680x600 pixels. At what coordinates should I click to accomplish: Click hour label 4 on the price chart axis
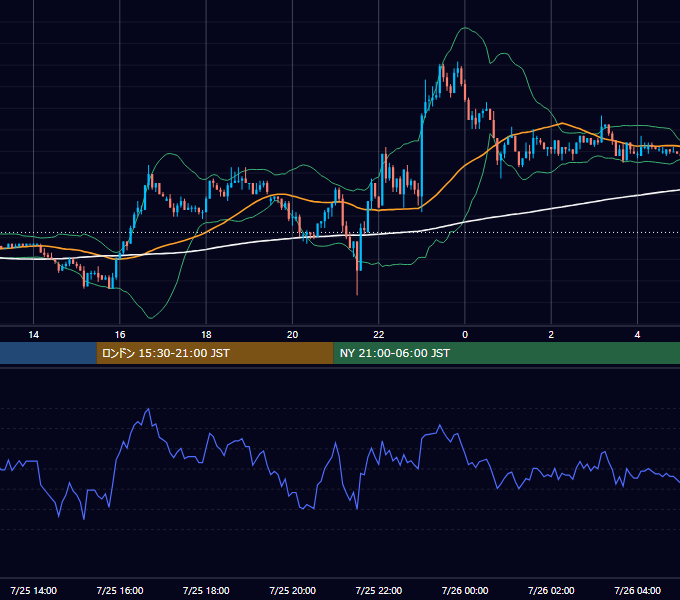click(x=638, y=335)
